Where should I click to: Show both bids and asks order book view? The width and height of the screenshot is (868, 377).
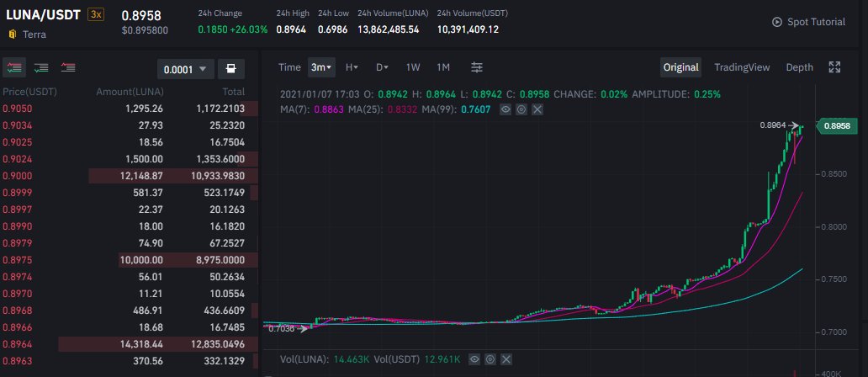[13, 67]
